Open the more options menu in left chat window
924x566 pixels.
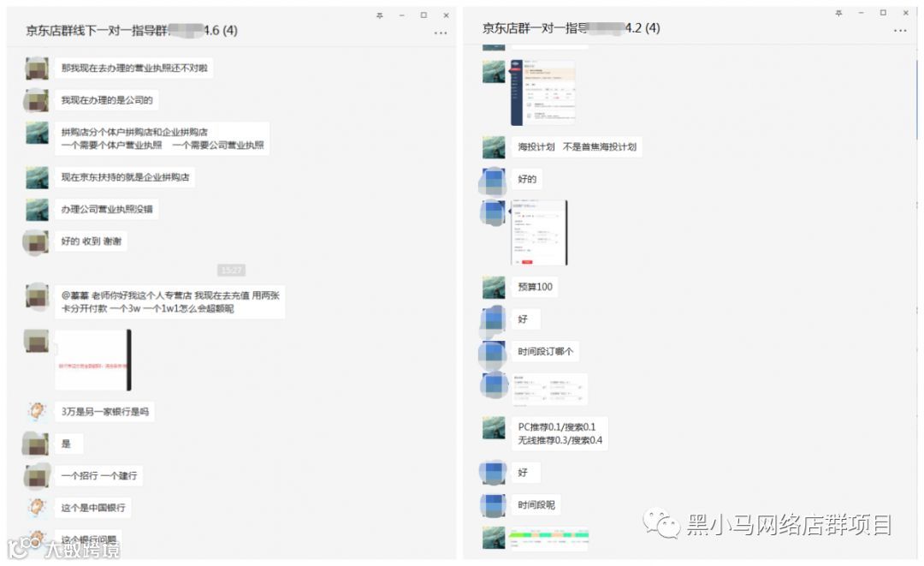click(x=441, y=33)
